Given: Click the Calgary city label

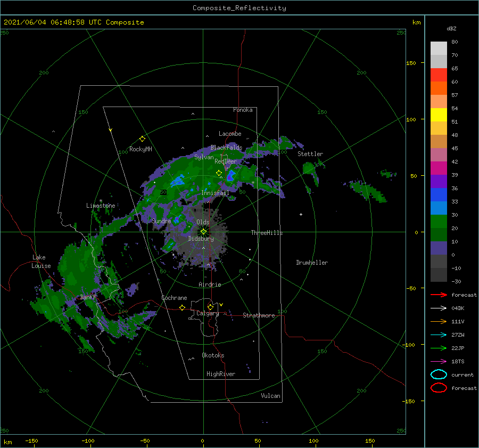Looking at the screenshot, I should point(208,313).
